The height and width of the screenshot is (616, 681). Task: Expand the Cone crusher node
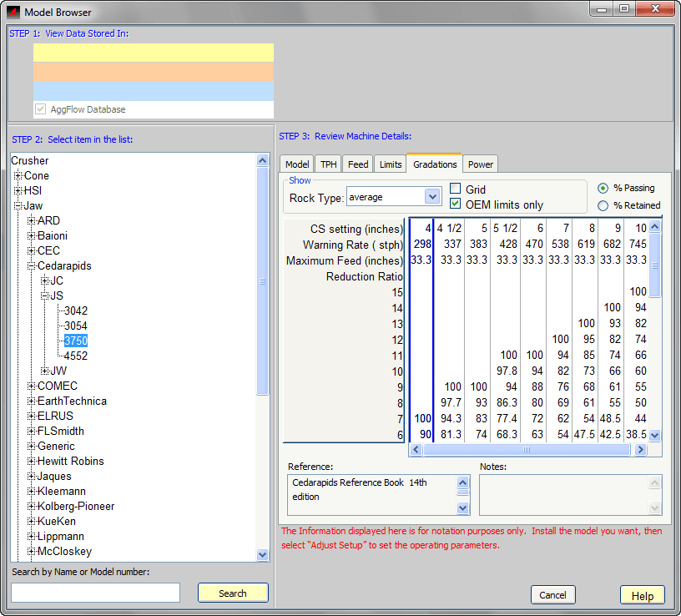[x=18, y=176]
